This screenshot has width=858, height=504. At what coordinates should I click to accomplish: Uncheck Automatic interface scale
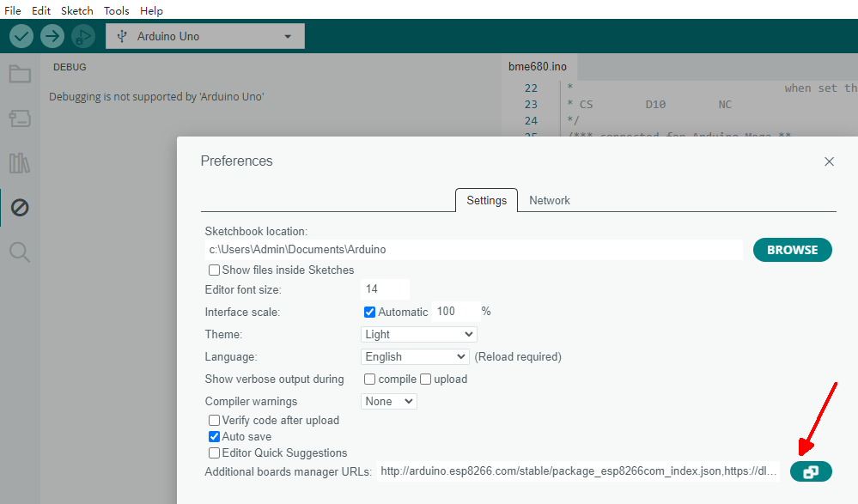pos(369,312)
